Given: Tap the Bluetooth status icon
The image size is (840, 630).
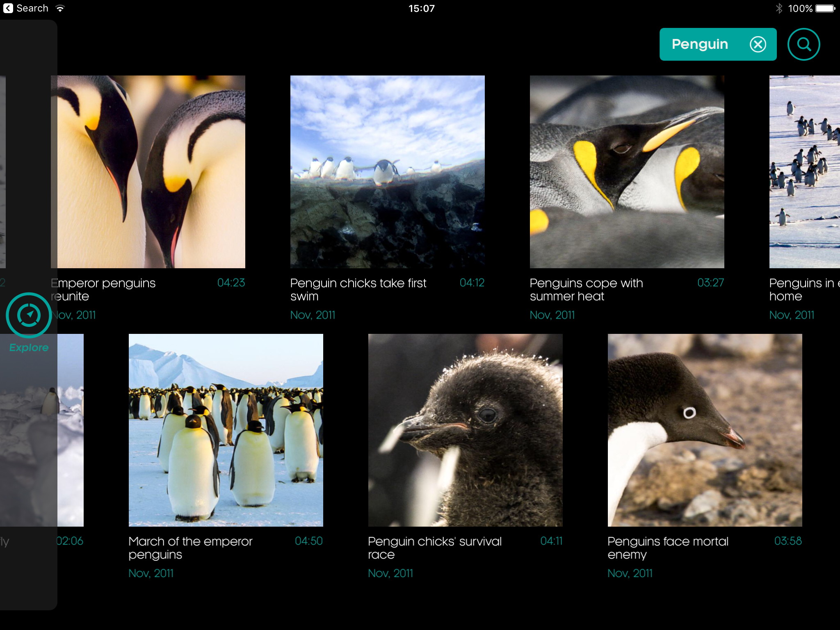Looking at the screenshot, I should (x=779, y=8).
